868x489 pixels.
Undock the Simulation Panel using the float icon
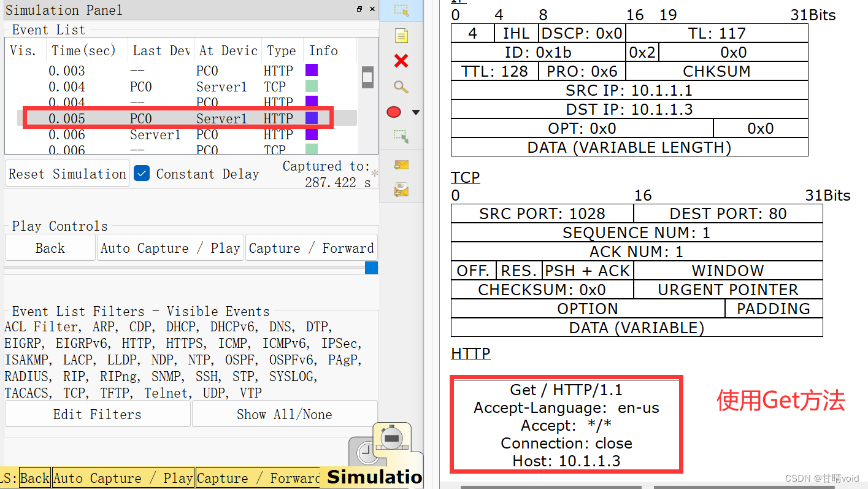[359, 9]
